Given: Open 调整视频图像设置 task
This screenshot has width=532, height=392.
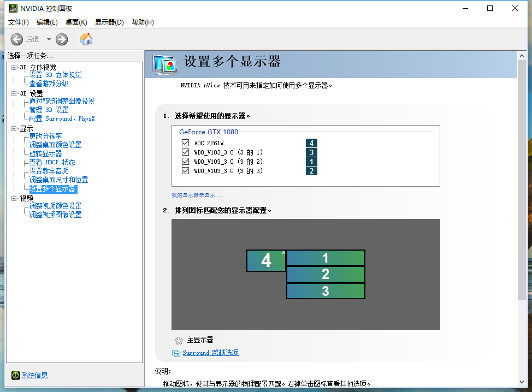Looking at the screenshot, I should 55,215.
